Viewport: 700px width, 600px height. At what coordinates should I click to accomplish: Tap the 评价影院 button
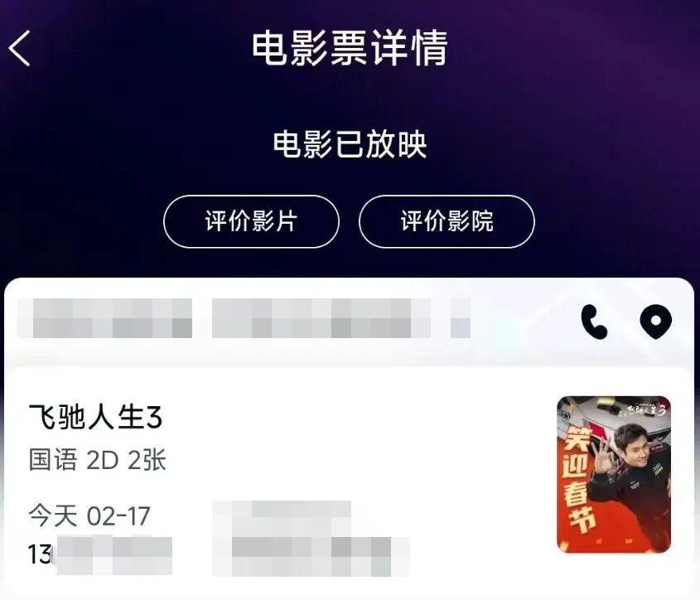click(447, 221)
